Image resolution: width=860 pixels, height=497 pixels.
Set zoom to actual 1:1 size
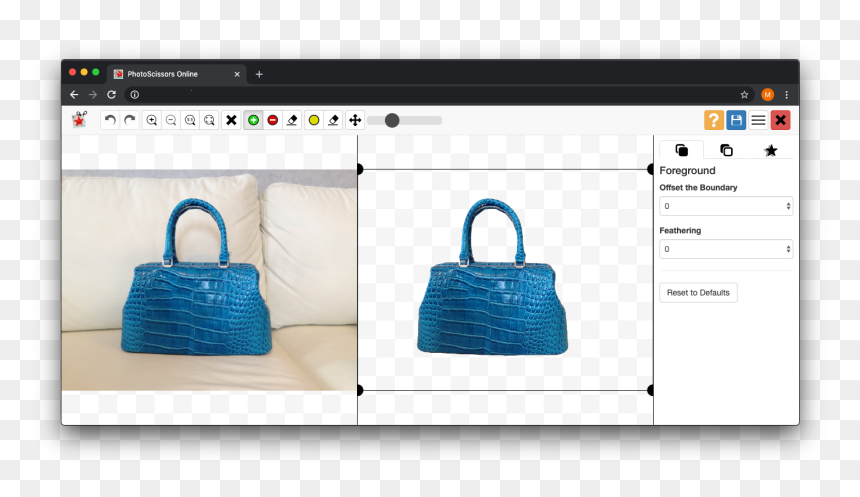point(190,120)
